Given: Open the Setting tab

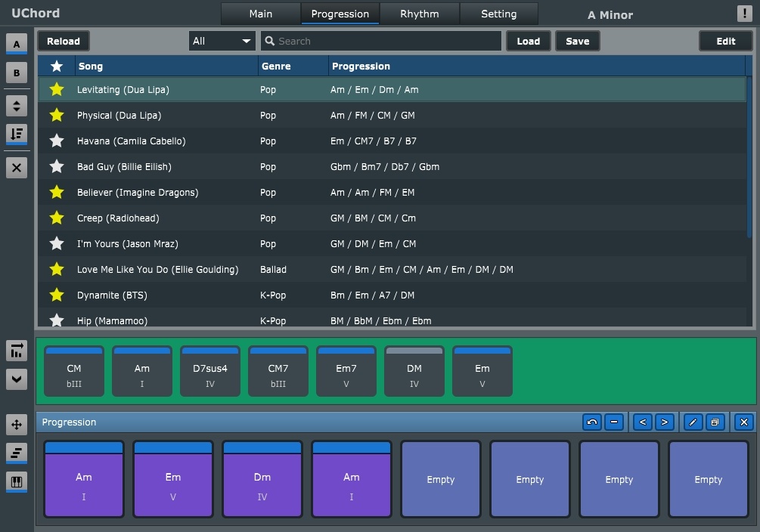Looking at the screenshot, I should 499,14.
